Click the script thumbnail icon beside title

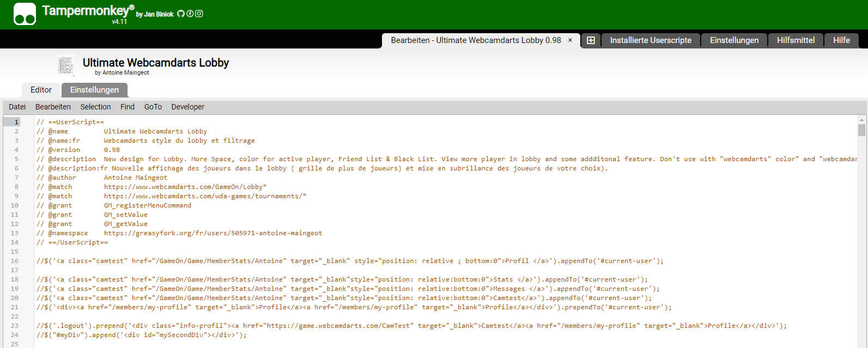click(x=66, y=66)
